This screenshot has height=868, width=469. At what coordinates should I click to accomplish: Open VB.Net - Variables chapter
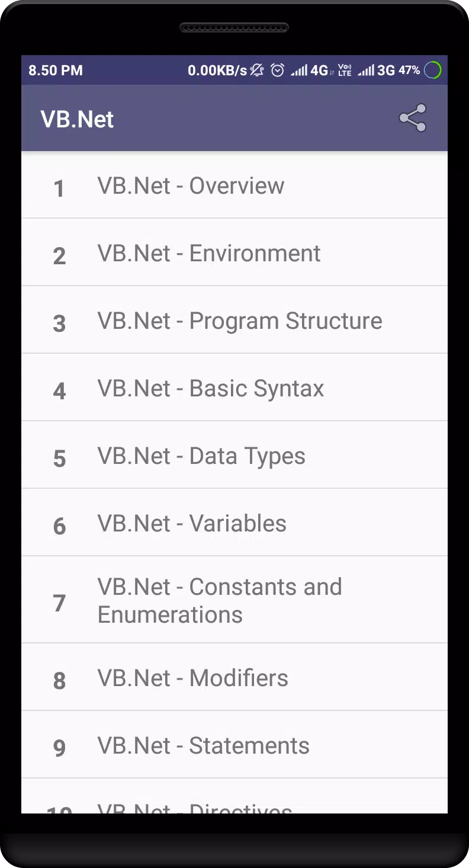coord(234,523)
